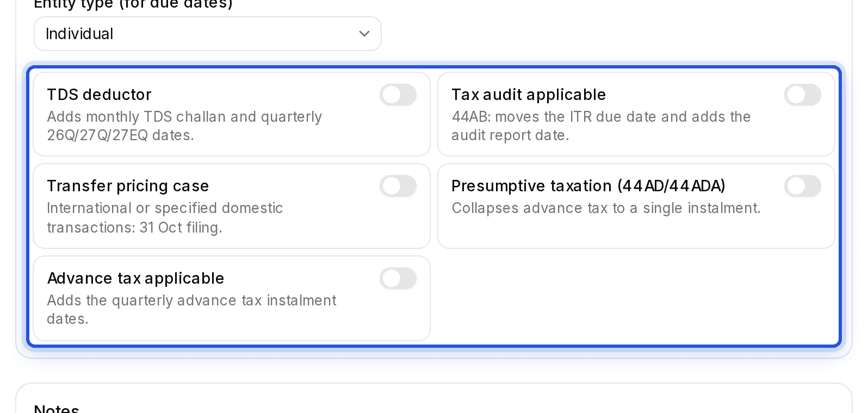Click the 'Tax audit applicable' heading
The image size is (868, 413).
pyautogui.click(x=529, y=95)
